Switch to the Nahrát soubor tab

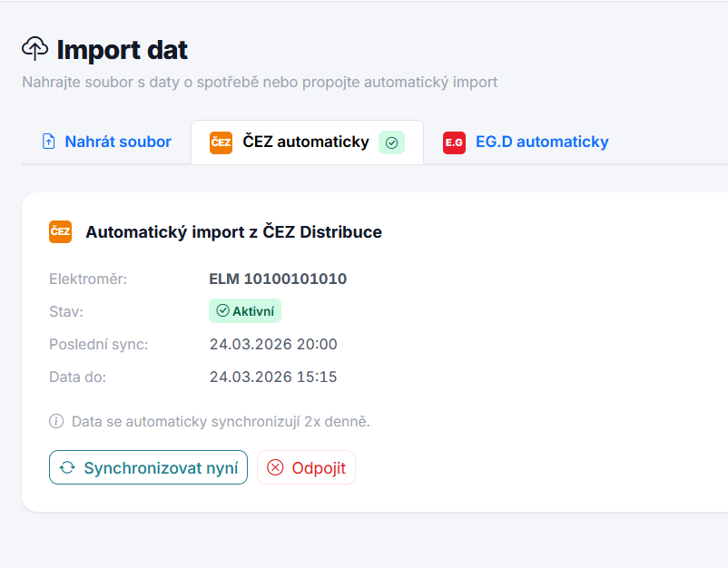tap(106, 142)
